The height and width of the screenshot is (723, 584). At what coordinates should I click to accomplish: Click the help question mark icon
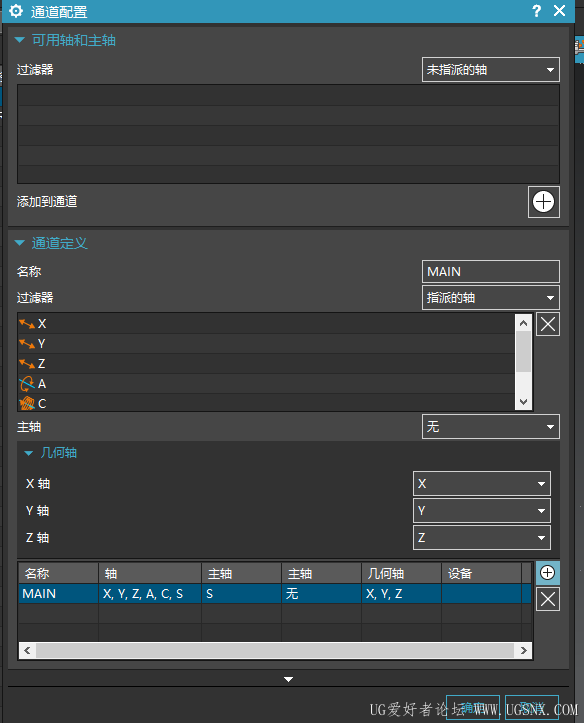tap(537, 11)
